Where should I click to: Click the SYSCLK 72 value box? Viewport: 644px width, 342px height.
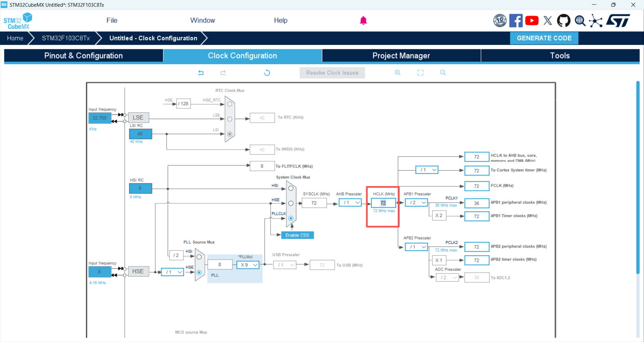314,203
